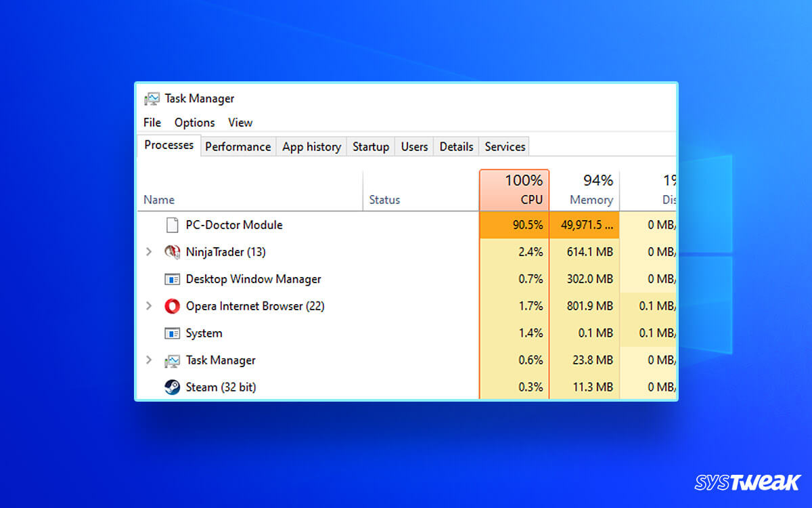Expand the Opera Internet Browser (22) group
812x508 pixels.
coord(149,306)
